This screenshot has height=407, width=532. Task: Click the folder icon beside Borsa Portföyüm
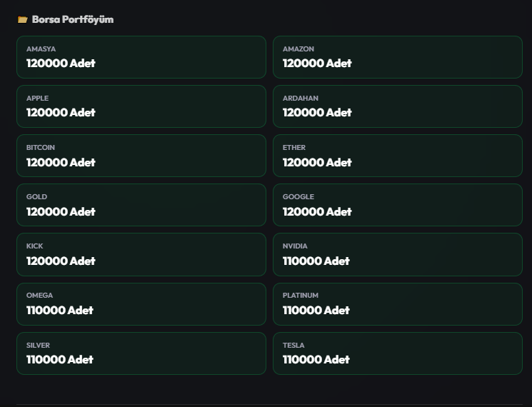pyautogui.click(x=22, y=20)
